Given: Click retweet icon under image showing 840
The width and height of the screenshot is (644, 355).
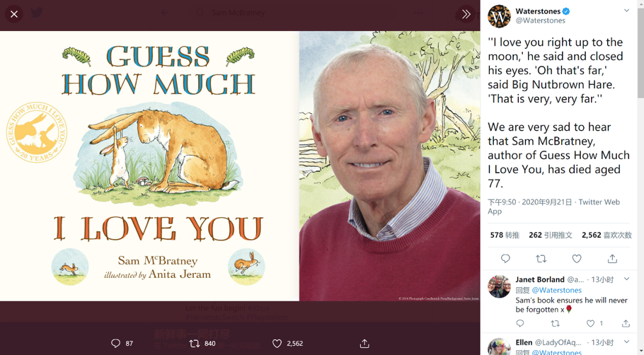Looking at the screenshot, I should (195, 343).
